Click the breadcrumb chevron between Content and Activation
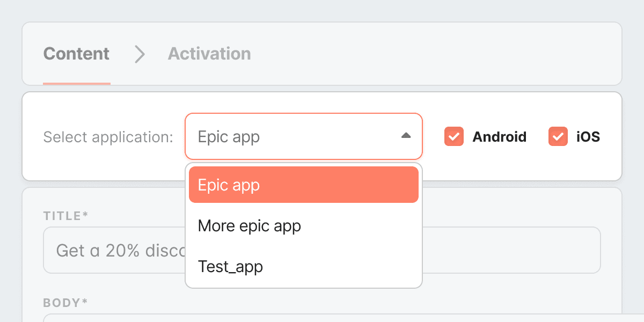The height and width of the screenshot is (322, 644). pos(139,54)
